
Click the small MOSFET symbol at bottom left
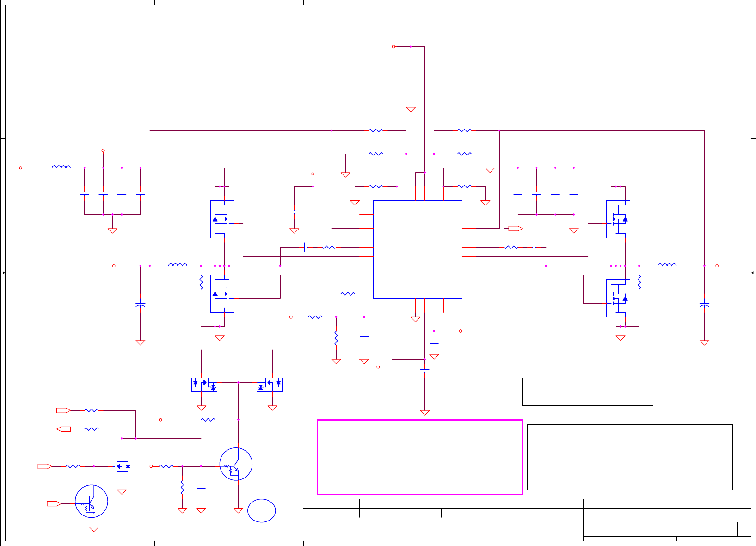click(122, 466)
